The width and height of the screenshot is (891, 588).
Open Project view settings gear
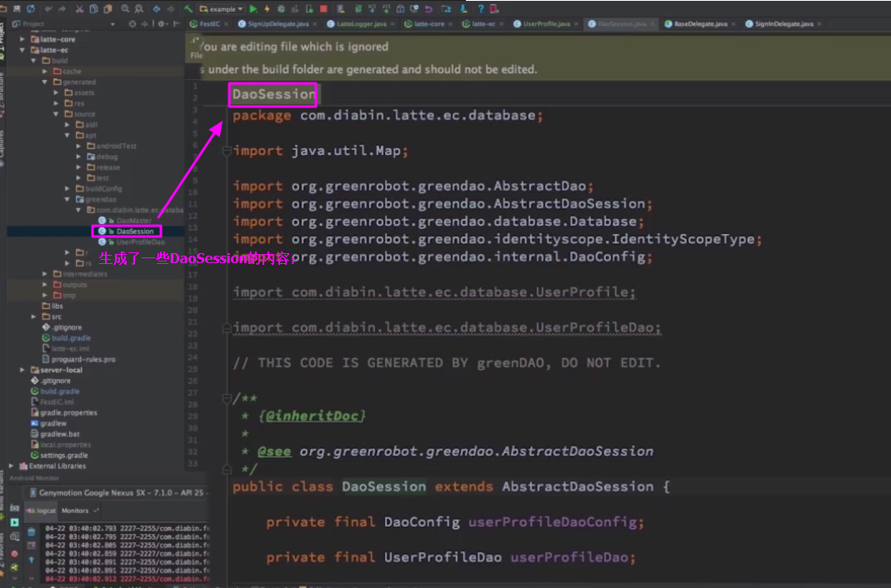pyautogui.click(x=162, y=24)
